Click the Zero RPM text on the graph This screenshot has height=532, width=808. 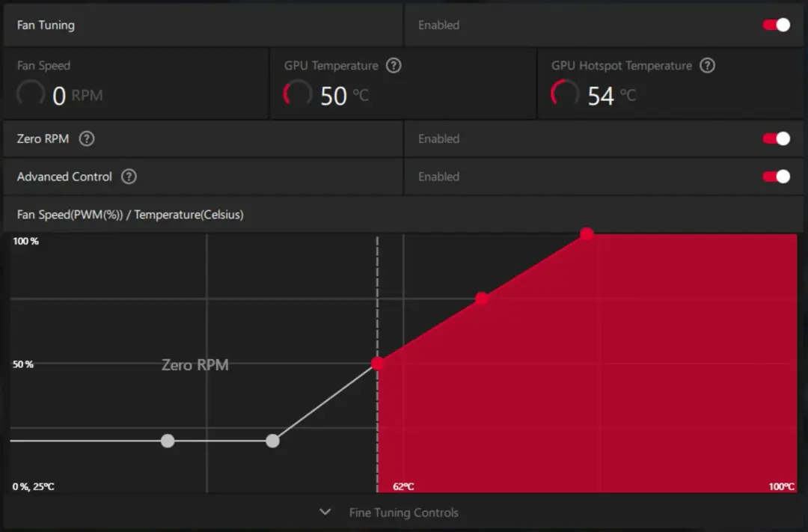[195, 365]
